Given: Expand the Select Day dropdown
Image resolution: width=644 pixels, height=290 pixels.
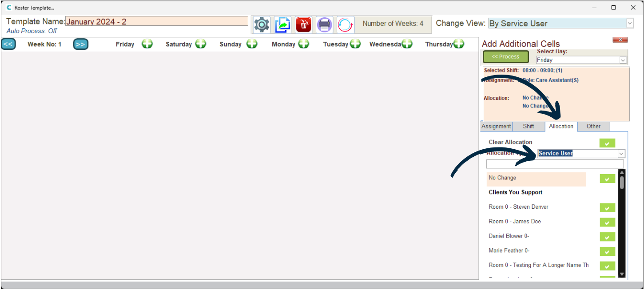Looking at the screenshot, I should 623,60.
